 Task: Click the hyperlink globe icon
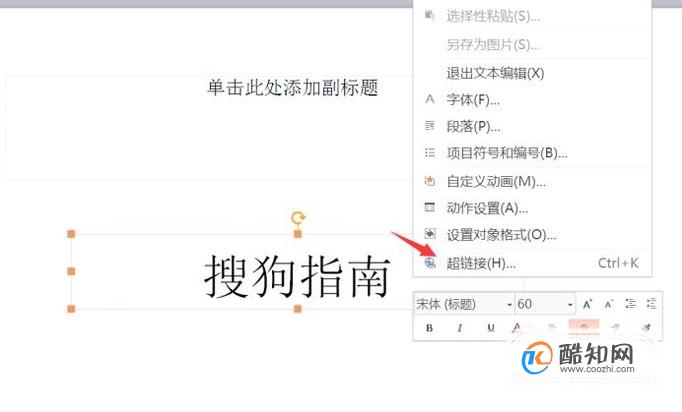pos(430,262)
